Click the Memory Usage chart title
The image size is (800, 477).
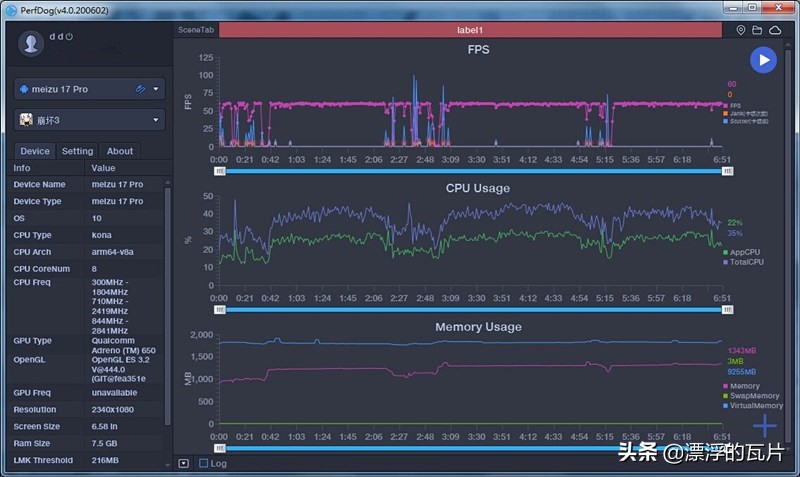[x=478, y=327]
